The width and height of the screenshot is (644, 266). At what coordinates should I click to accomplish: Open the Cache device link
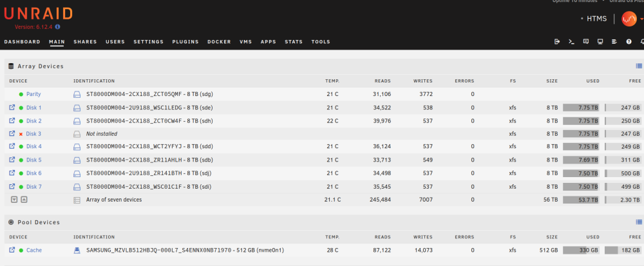[34, 250]
